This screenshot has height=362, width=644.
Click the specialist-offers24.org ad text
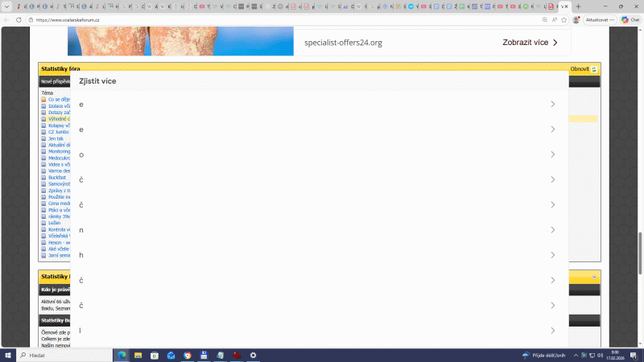(343, 43)
